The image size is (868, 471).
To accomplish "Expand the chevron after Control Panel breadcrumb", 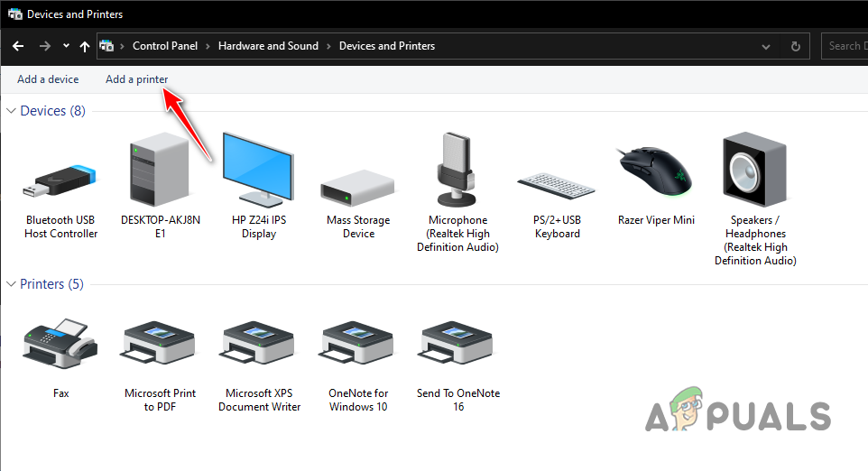I will click(208, 47).
